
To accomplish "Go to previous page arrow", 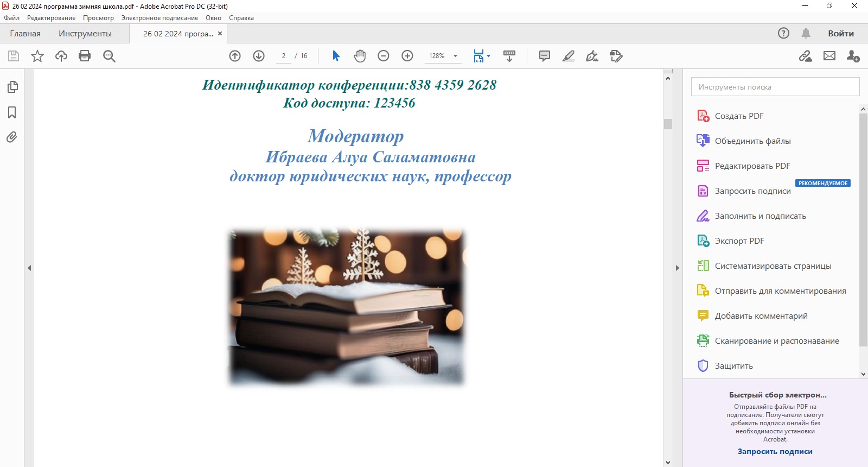I will click(x=235, y=56).
